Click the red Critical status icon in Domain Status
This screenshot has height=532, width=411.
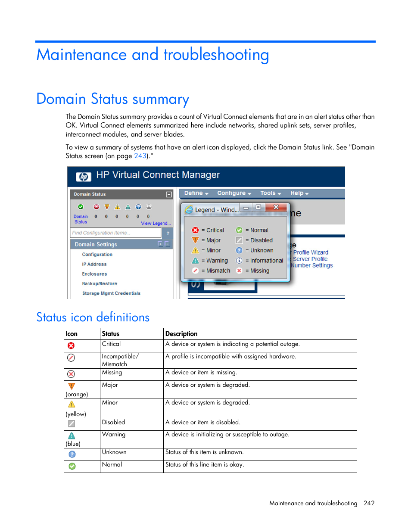[97, 207]
